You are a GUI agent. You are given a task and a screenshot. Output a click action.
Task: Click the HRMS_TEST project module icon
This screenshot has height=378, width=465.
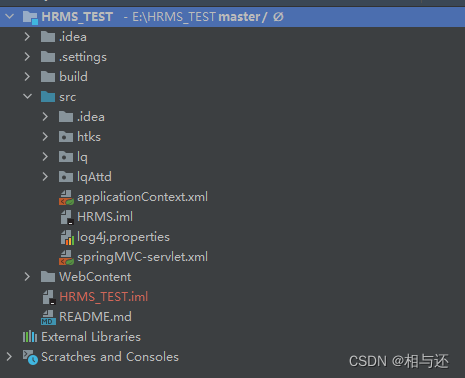point(30,17)
